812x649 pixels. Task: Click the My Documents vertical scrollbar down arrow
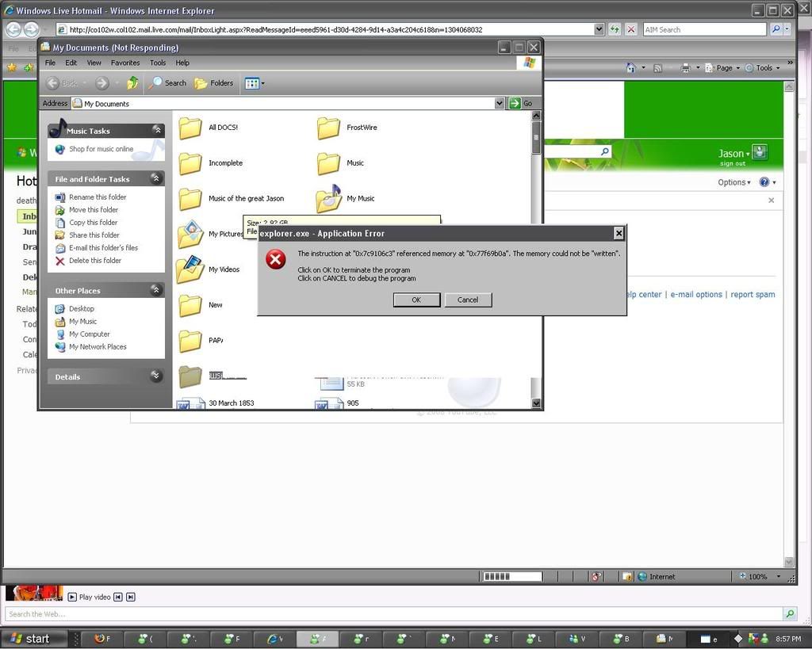[x=536, y=403]
